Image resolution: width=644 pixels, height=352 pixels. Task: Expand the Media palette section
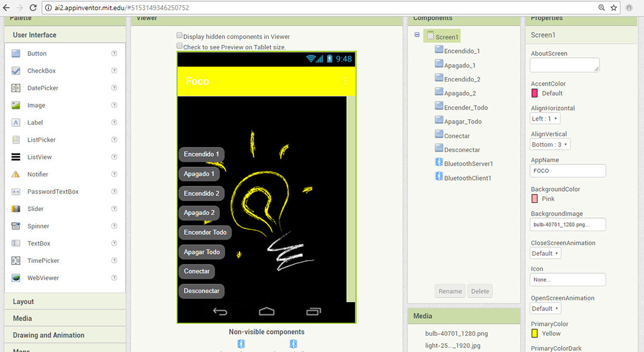(65, 318)
